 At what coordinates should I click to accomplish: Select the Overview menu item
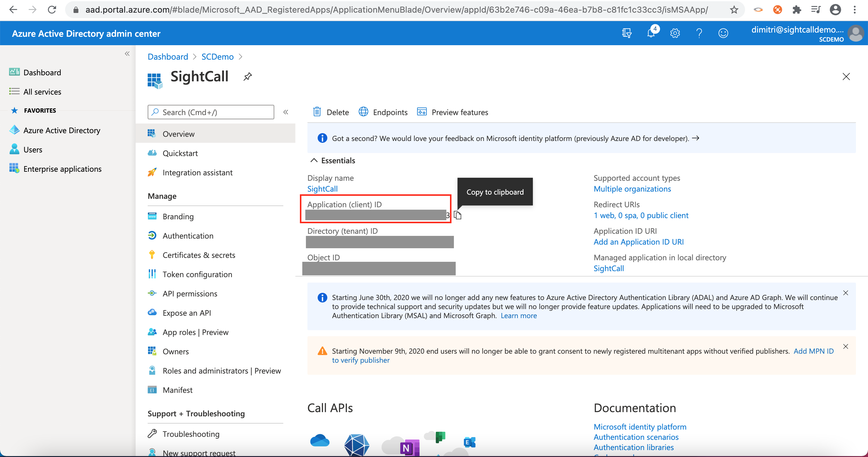pos(216,134)
